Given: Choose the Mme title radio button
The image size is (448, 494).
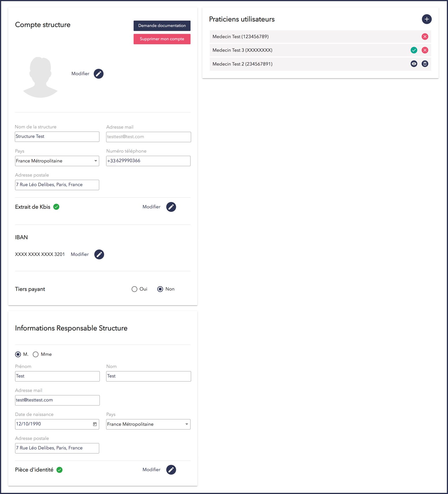Looking at the screenshot, I should click(x=36, y=354).
